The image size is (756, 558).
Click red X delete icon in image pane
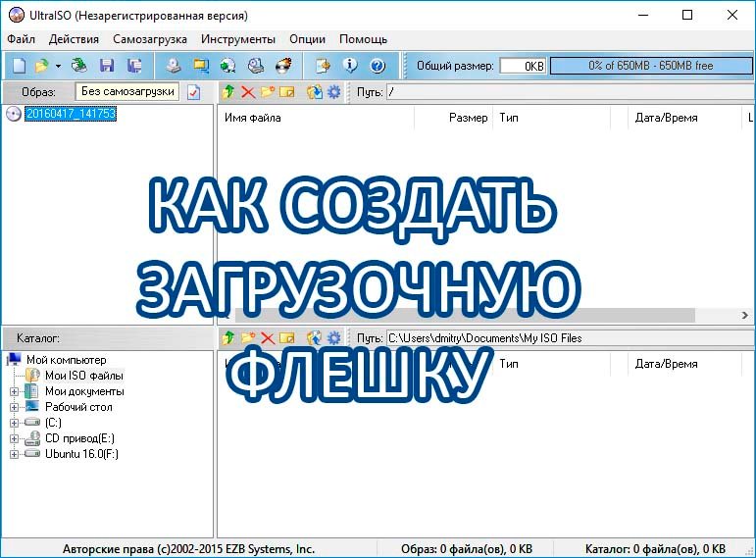(x=248, y=91)
